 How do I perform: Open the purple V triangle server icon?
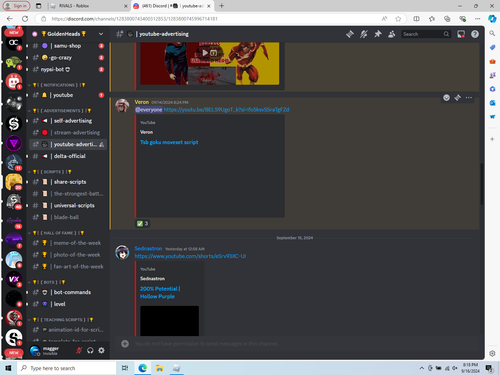(14, 143)
